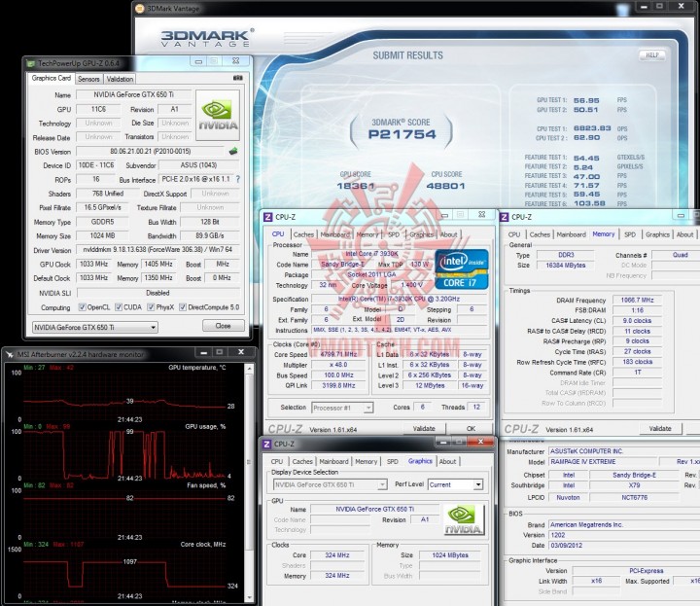Viewport: 700px width, 606px height.
Task: Click the 3DMark Vantage title bar icon
Action: (x=140, y=8)
